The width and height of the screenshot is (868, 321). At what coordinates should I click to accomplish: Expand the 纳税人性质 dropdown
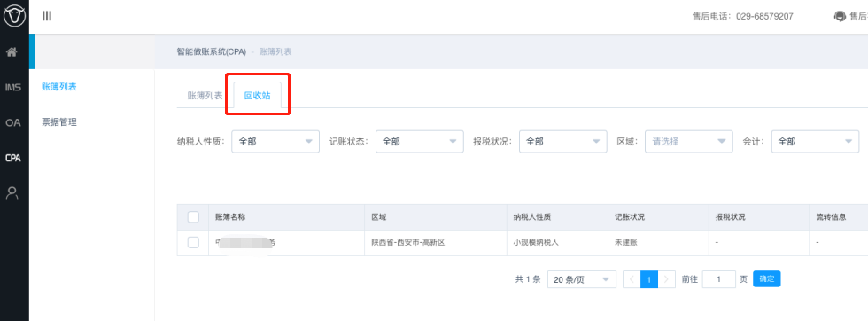[x=275, y=141]
